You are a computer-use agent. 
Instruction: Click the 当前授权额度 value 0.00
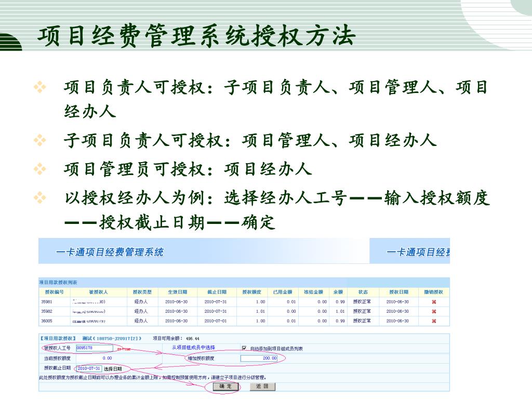[107, 358]
